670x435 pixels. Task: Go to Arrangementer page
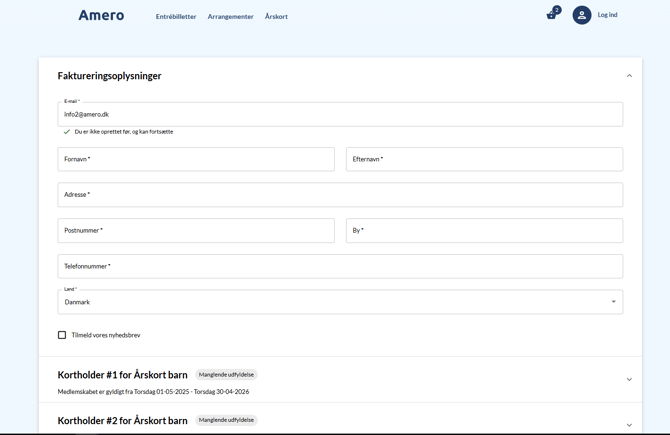coord(230,17)
